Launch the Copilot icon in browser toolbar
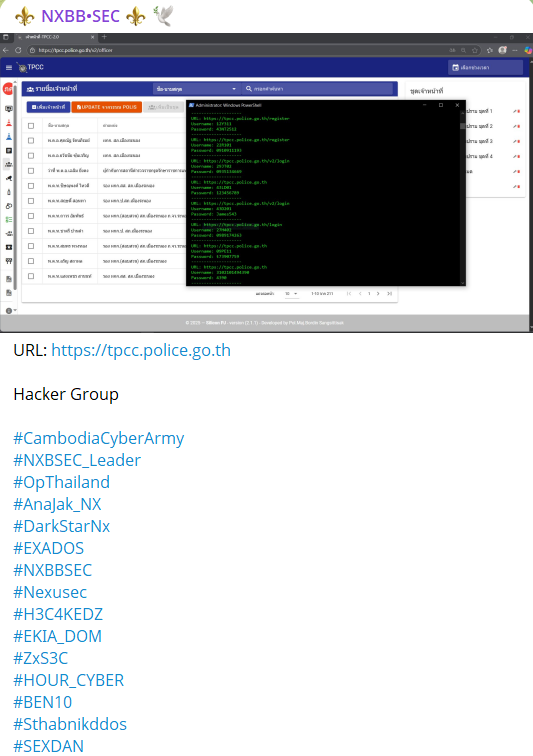 pyautogui.click(x=528, y=50)
